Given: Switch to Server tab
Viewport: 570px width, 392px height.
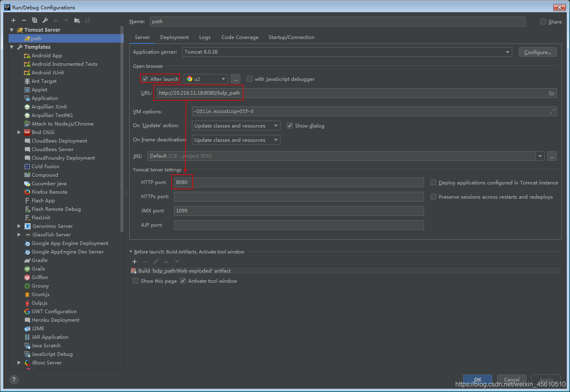Looking at the screenshot, I should (143, 37).
